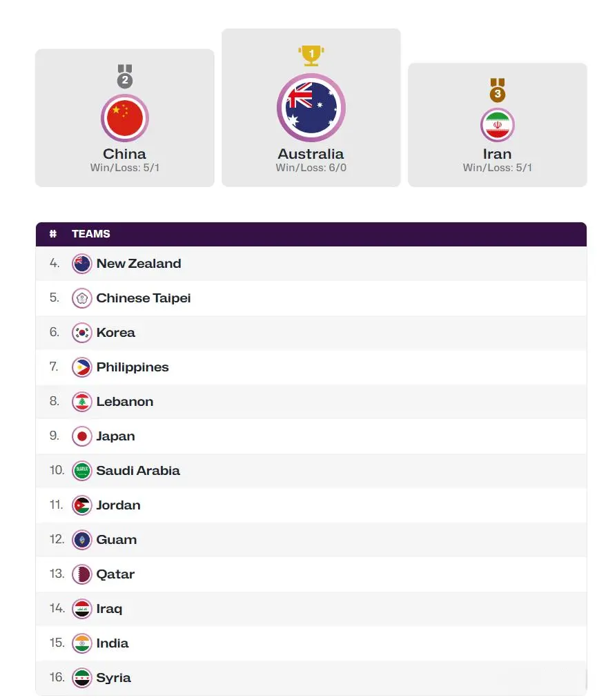Viewport: 597px width, 700px height.
Task: Select the Australia team name on podium
Action: pyautogui.click(x=311, y=154)
